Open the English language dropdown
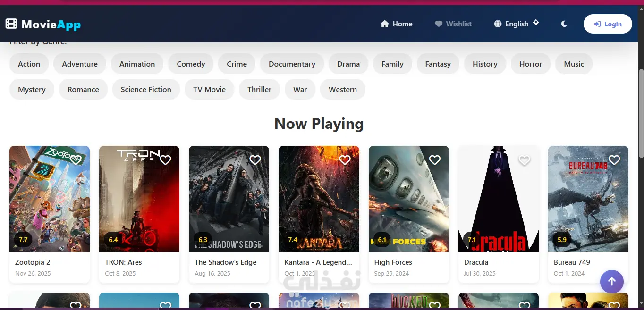The height and width of the screenshot is (310, 644). (x=517, y=24)
